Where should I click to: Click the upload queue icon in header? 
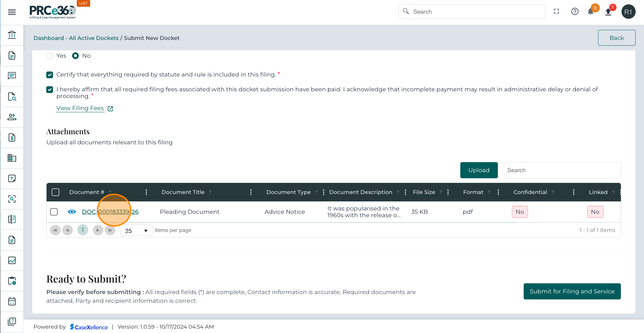pos(608,12)
